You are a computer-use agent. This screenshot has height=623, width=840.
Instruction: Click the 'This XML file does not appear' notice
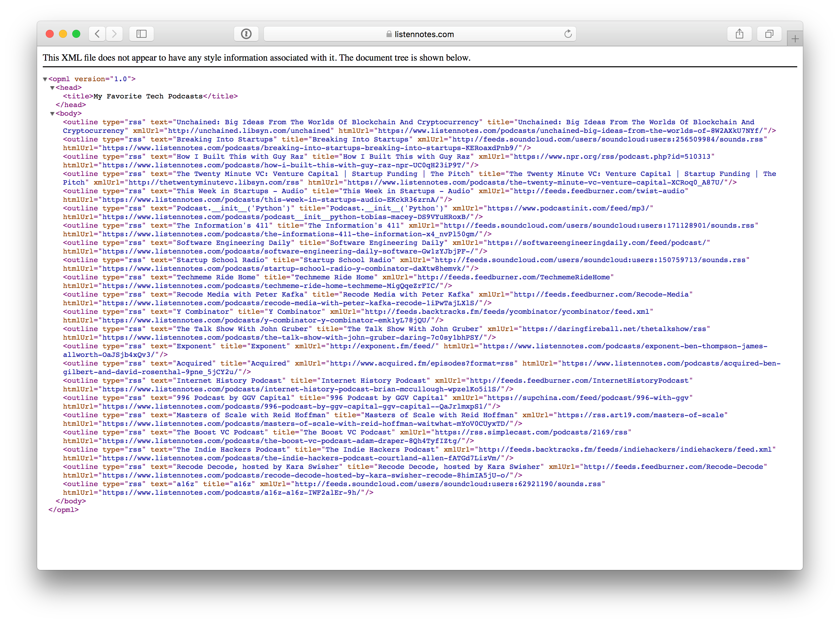257,58
